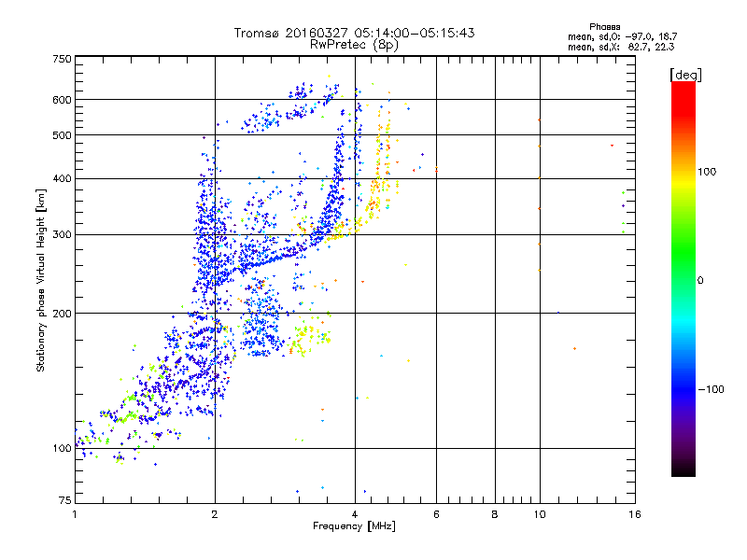The width and height of the screenshot is (747, 560).
Task: Pick the black bottom of the phase colorbar
Action: click(x=684, y=471)
